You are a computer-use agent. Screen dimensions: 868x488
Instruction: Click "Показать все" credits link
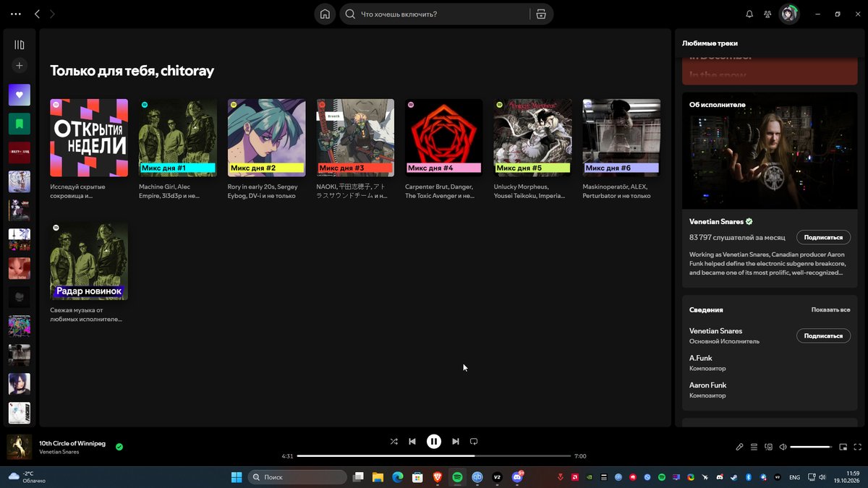click(830, 309)
